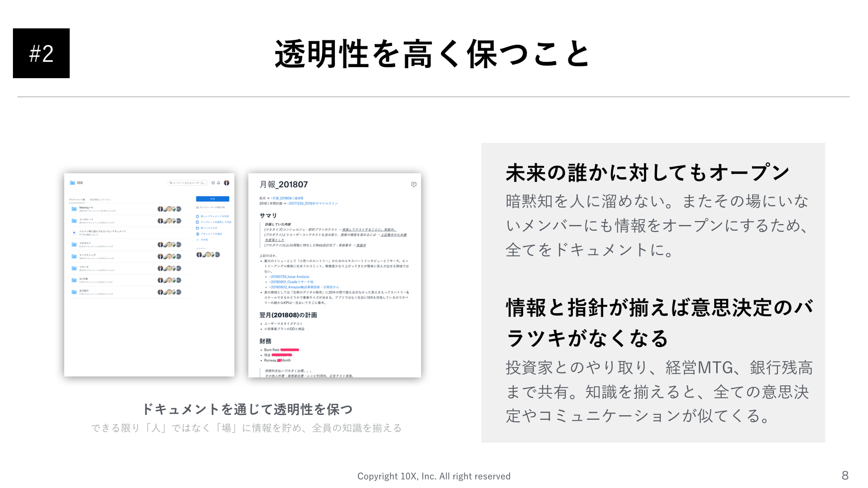Select the アルファベット順 tab
Screen dimensions: 868x488
tap(77, 199)
